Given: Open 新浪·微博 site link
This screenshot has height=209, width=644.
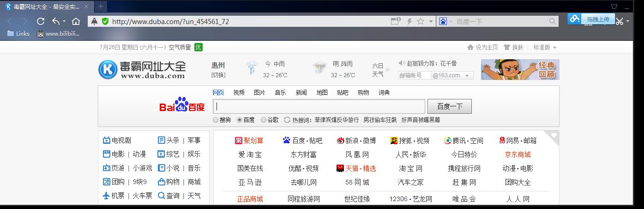Looking at the screenshot, I should pos(356,141).
